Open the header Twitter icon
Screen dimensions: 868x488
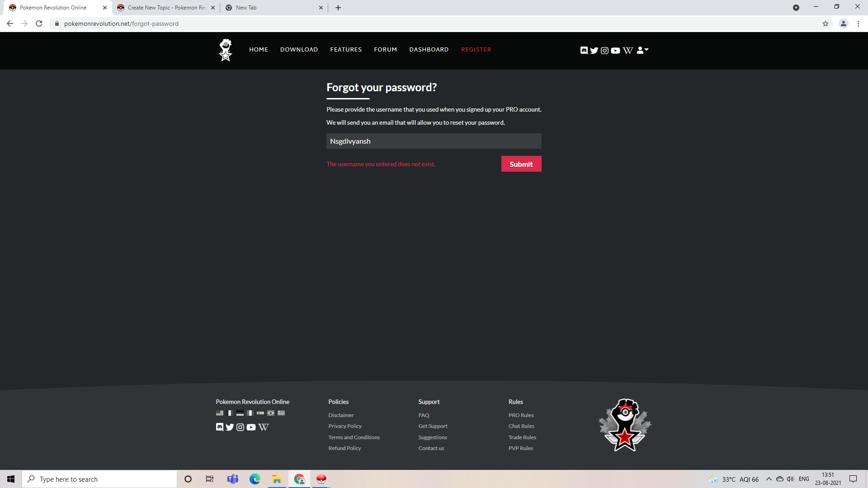point(594,50)
